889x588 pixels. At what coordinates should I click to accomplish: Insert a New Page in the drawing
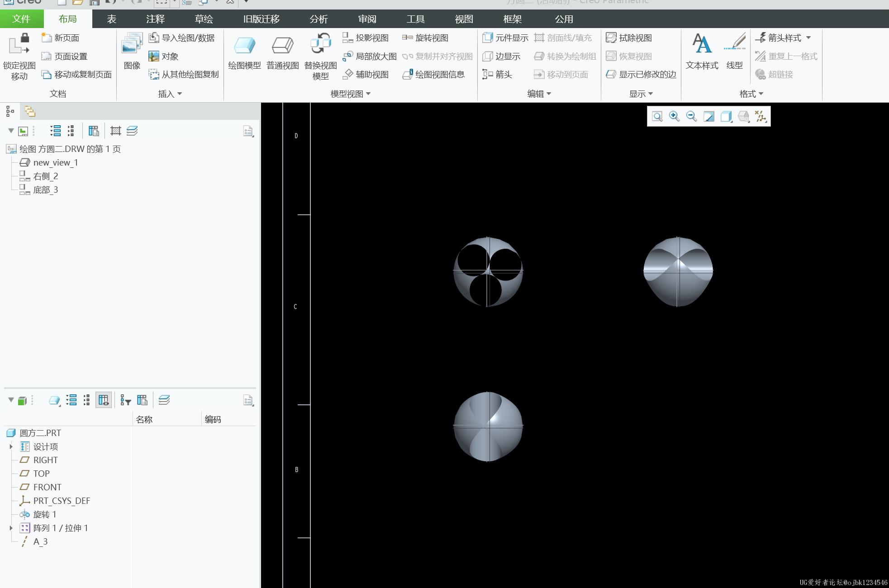click(x=60, y=38)
